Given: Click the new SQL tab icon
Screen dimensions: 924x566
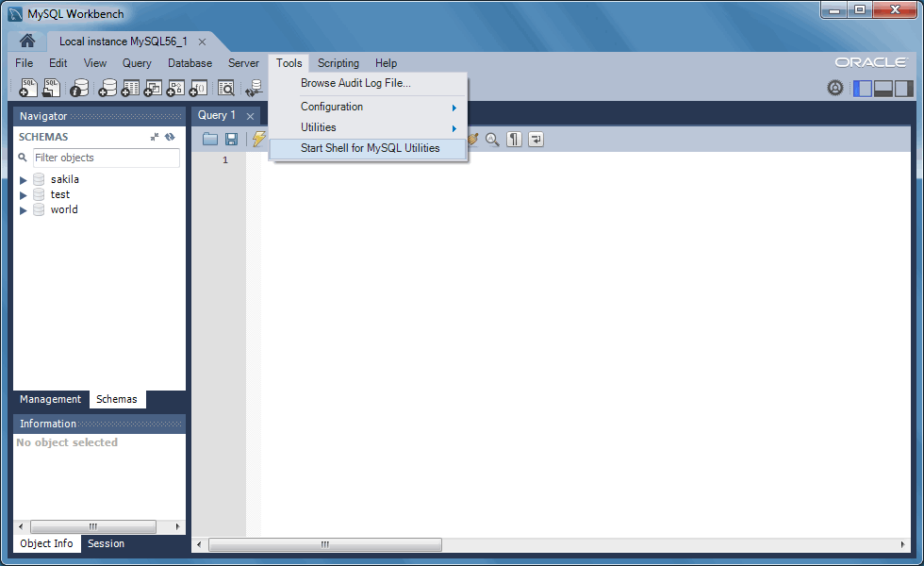Looking at the screenshot, I should point(28,88).
